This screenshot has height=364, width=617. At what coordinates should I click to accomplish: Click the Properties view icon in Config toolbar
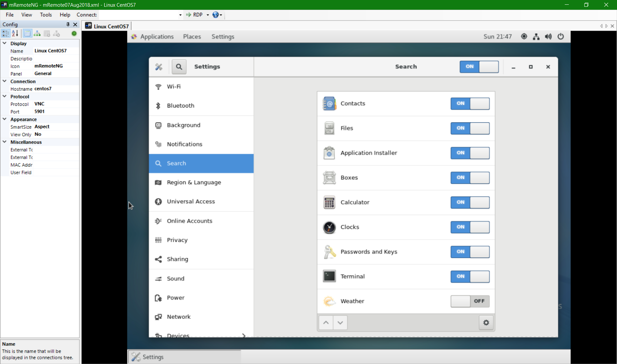pos(27,33)
